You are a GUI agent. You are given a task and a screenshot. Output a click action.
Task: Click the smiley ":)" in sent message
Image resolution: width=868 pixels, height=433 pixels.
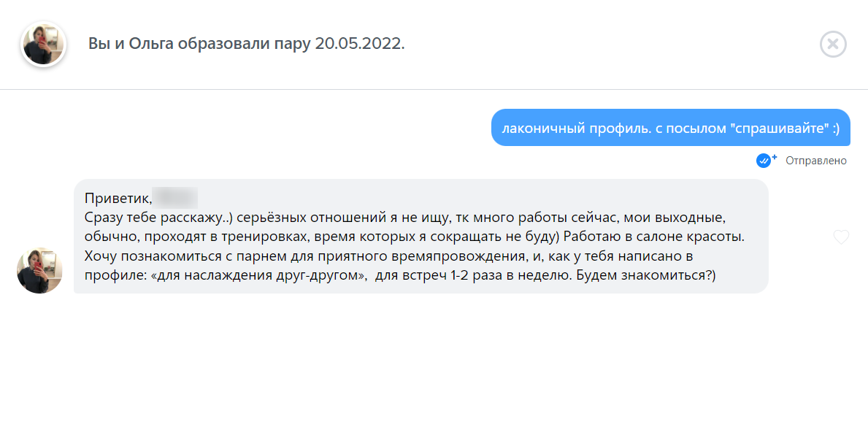(x=834, y=128)
